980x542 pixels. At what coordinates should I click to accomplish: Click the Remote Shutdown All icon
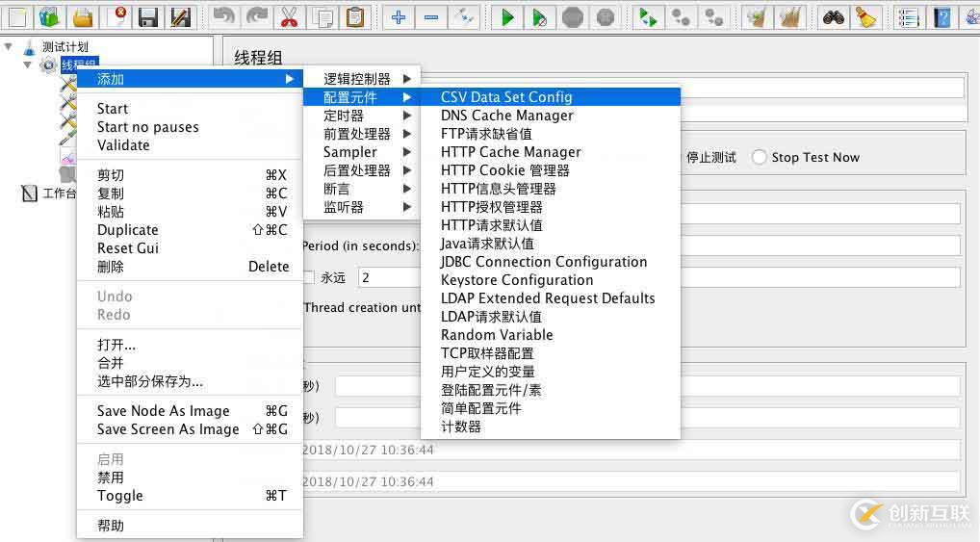click(713, 17)
